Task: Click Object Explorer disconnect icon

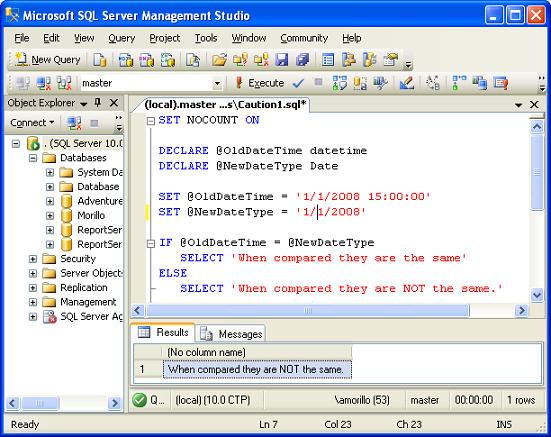Action: (74, 123)
